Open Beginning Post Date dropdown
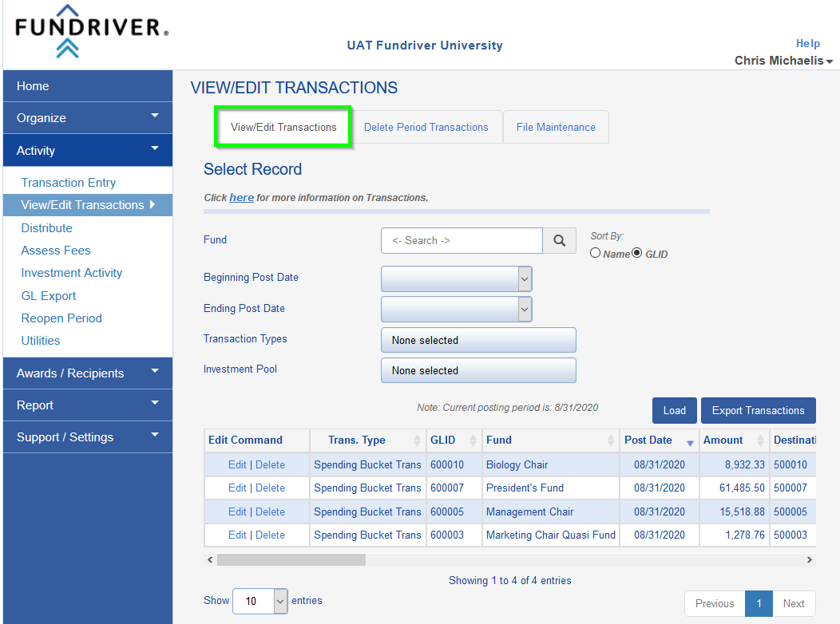 coord(457,278)
